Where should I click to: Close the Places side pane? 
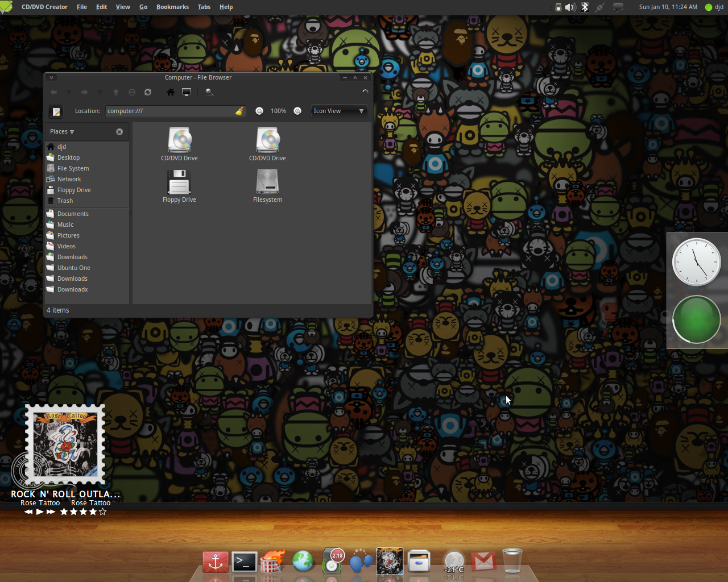point(119,131)
